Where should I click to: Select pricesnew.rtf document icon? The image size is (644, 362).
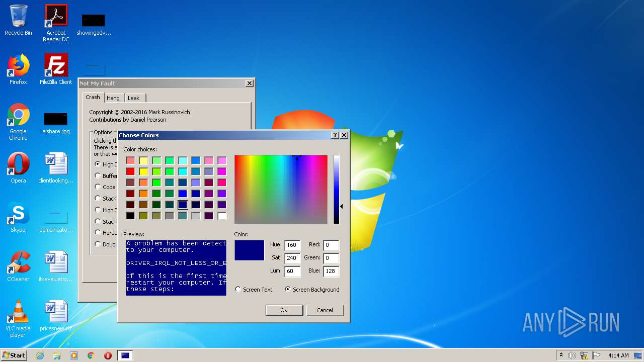[56, 316]
